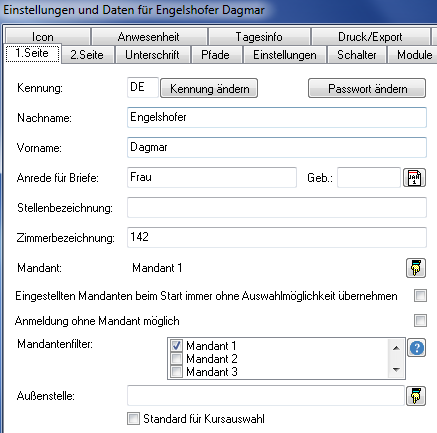This screenshot has width=437, height=433.
Task: Enable always adopting set Mandant at start
Action: click(x=420, y=296)
